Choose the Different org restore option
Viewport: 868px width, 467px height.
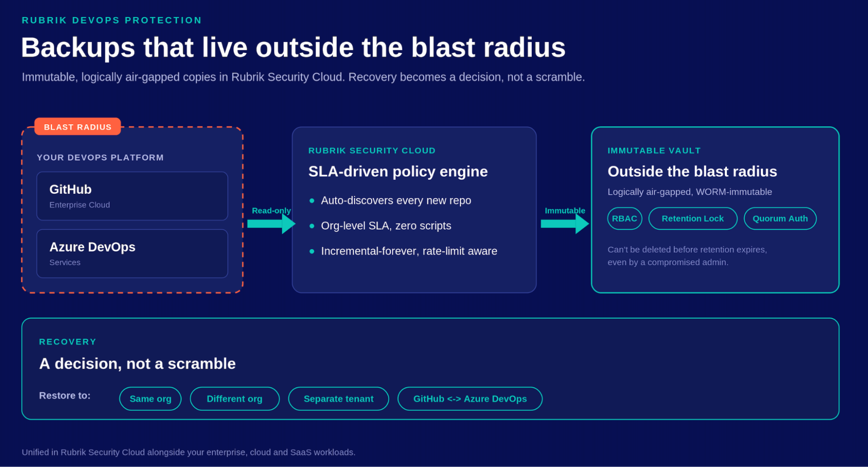coord(234,399)
